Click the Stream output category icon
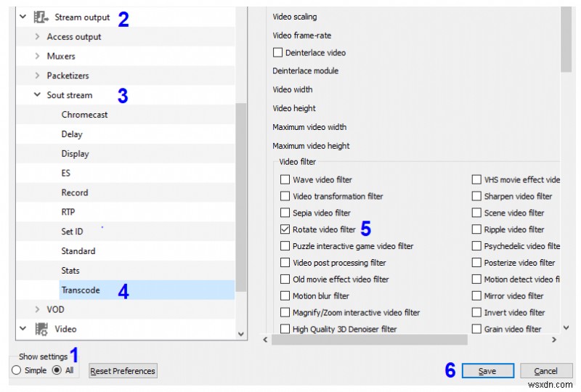Image resolution: width=581 pixels, height=392 pixels. click(41, 17)
